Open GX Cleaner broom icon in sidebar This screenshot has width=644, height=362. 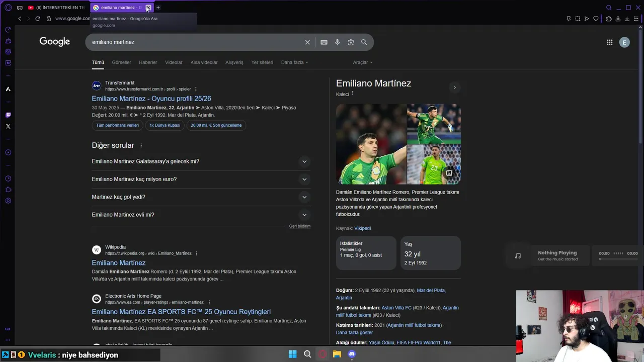click(8, 41)
